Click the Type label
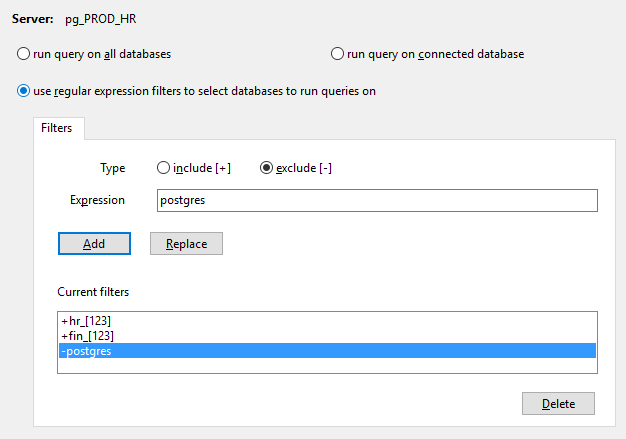This screenshot has width=626, height=439. pos(113,168)
